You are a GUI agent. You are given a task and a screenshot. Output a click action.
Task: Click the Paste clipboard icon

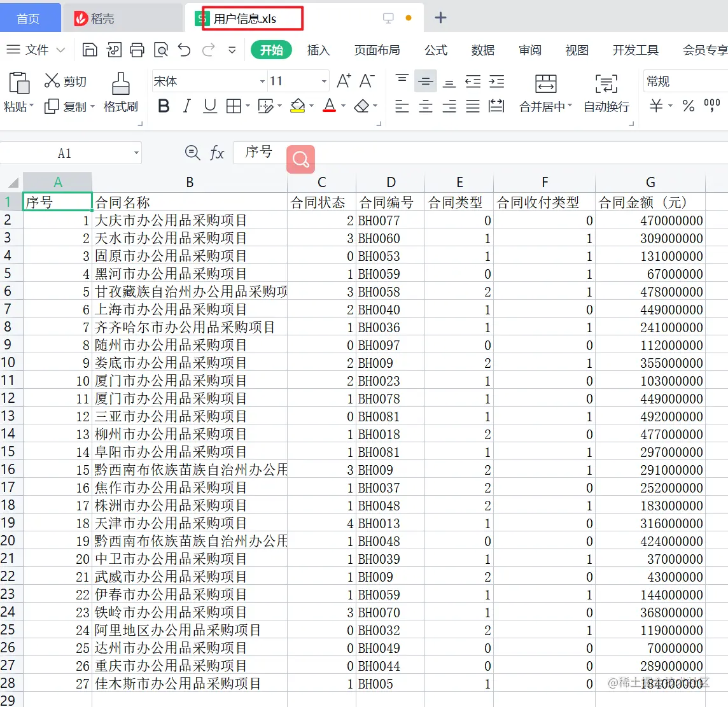pyautogui.click(x=18, y=83)
